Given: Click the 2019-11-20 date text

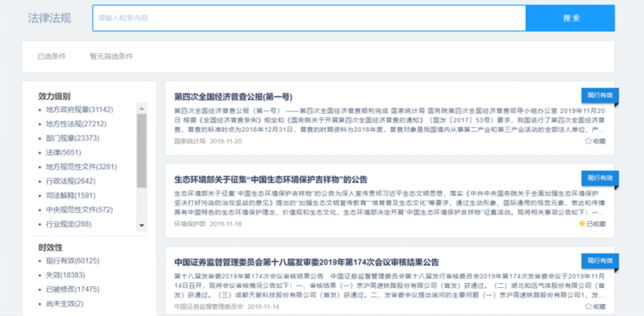Looking at the screenshot, I should [x=226, y=141].
